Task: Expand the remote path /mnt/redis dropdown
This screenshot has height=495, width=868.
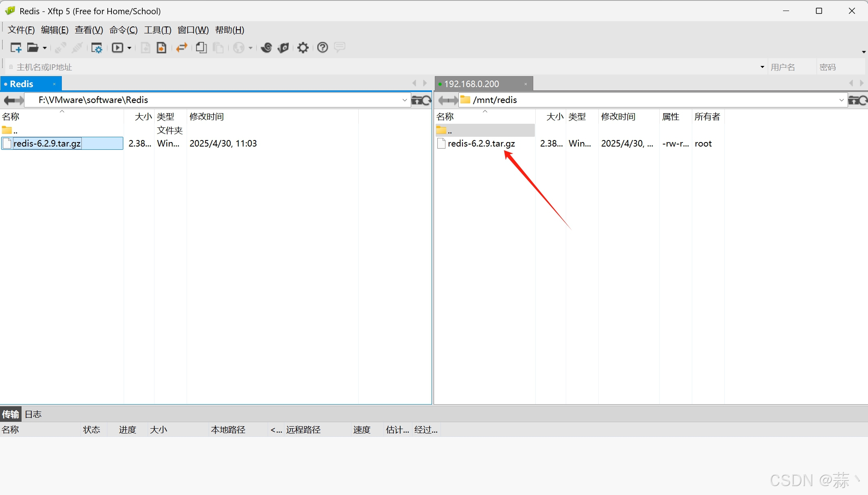Action: (841, 100)
